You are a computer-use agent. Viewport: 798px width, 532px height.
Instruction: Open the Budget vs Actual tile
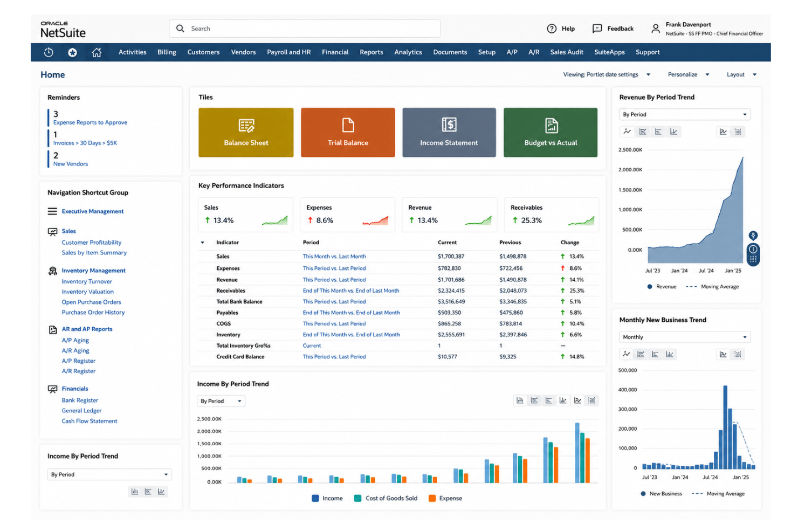[x=551, y=133]
